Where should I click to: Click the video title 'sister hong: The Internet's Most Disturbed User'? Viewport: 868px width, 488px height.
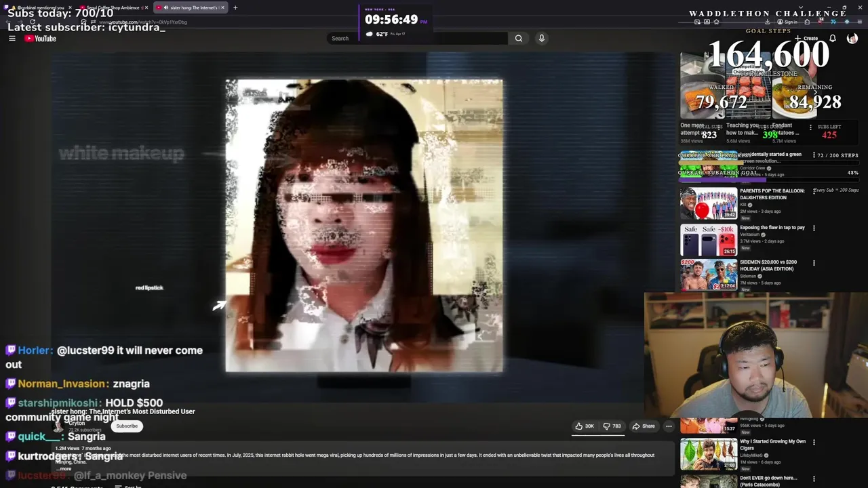click(x=123, y=411)
